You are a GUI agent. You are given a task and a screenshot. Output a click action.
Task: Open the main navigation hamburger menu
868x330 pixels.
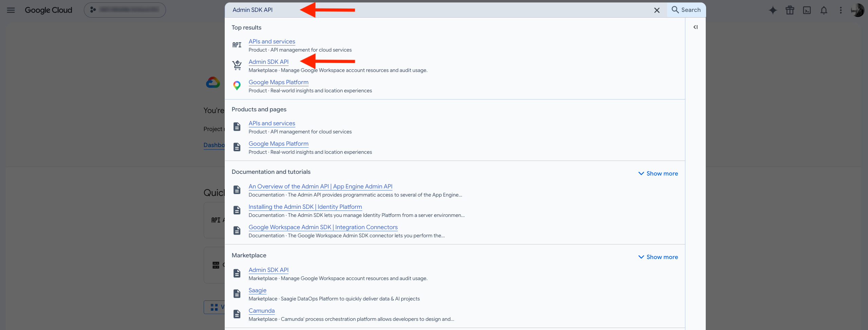click(x=11, y=10)
